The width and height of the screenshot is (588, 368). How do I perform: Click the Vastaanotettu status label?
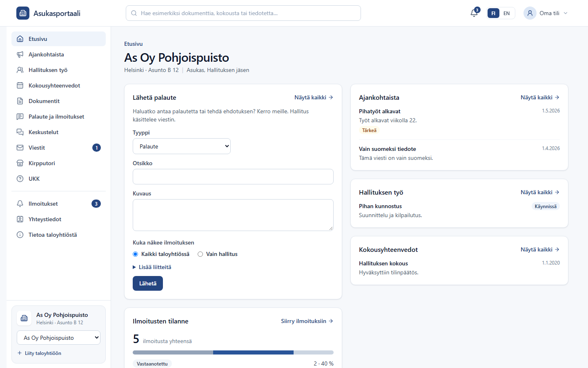pos(152,364)
